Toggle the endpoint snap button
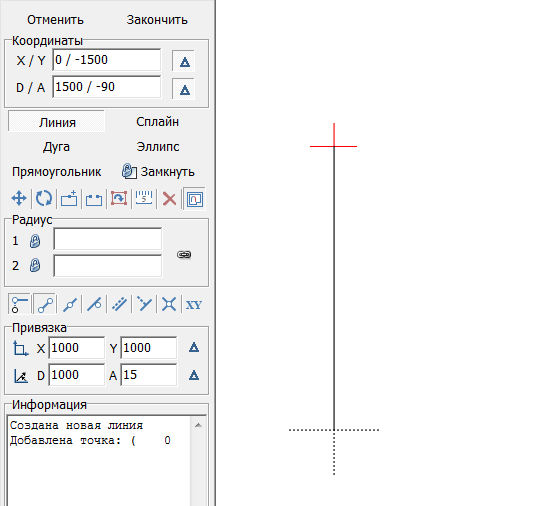Image resolution: width=546 pixels, height=506 pixels. point(45,305)
